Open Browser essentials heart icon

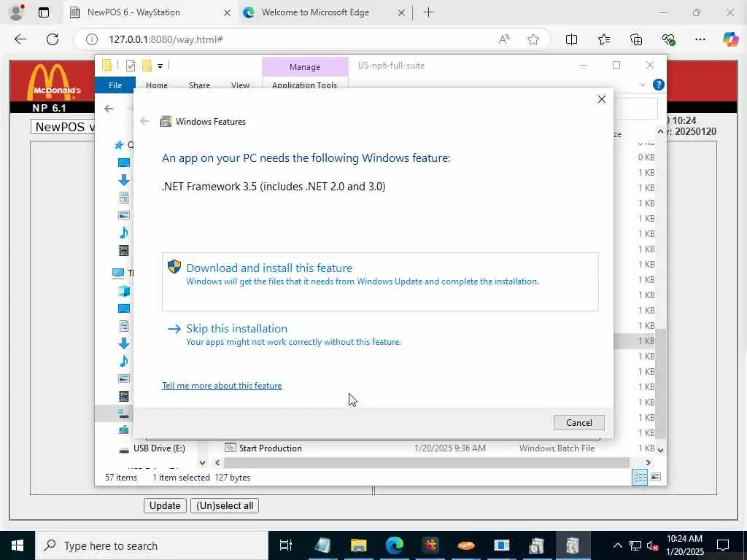click(x=668, y=39)
